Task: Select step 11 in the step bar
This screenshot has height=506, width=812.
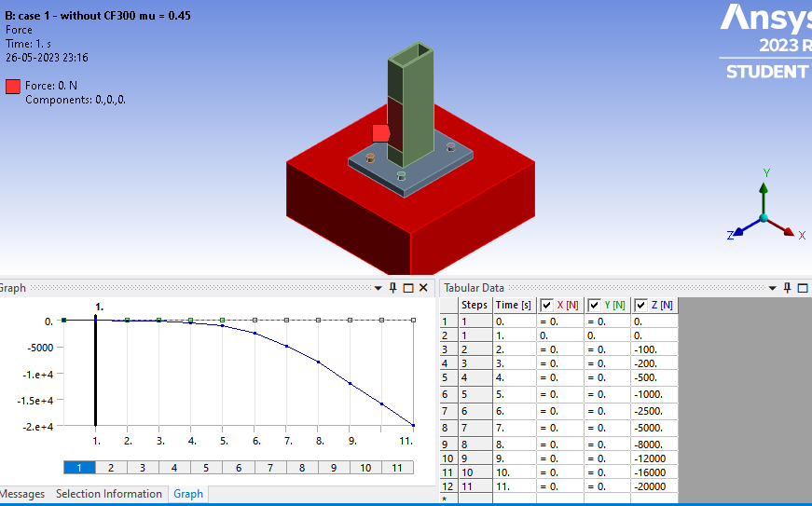Action: (397, 468)
